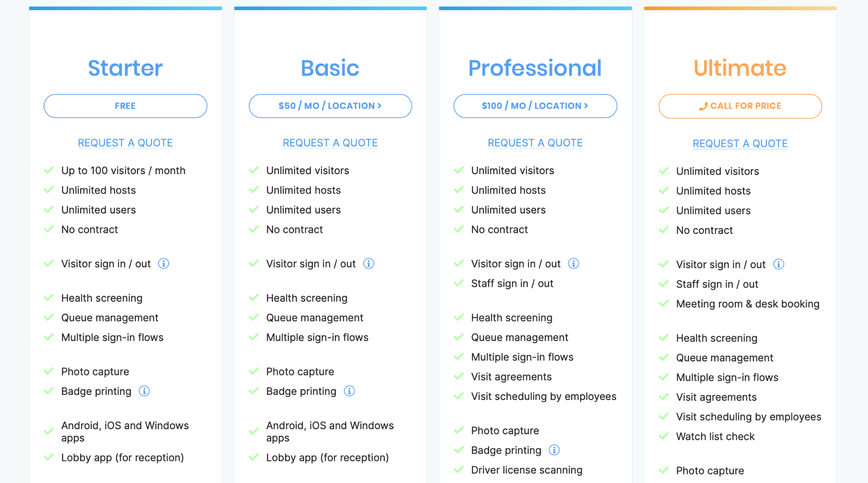
Task: Click the checkmark next to Driver license scanning
Action: 459,469
